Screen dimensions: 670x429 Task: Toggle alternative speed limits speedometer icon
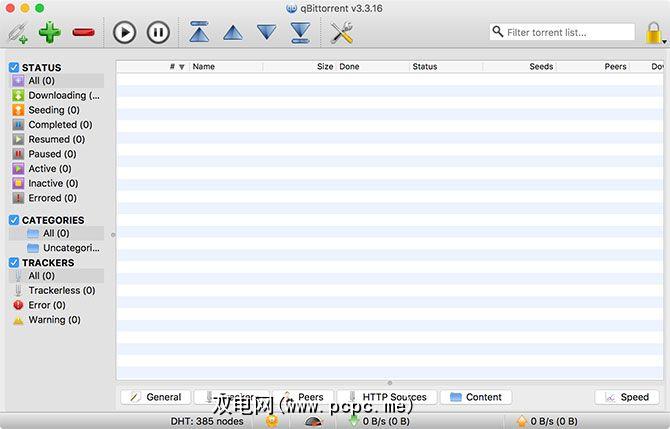click(x=314, y=422)
